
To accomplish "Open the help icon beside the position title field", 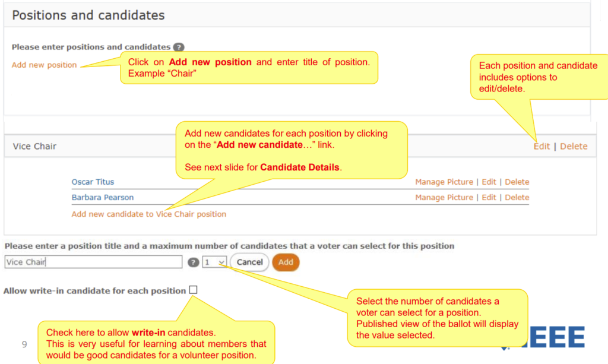I will click(193, 262).
